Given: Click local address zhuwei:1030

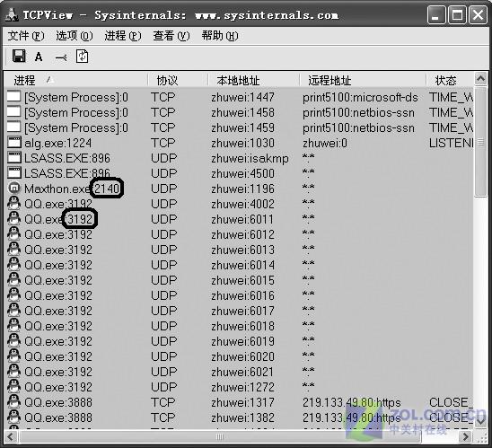Looking at the screenshot, I should (243, 143).
